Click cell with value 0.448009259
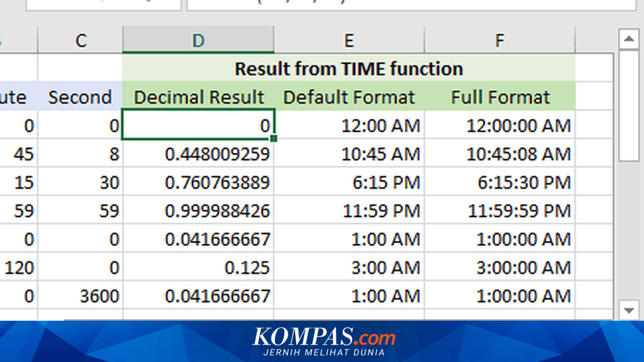 [x=198, y=154]
